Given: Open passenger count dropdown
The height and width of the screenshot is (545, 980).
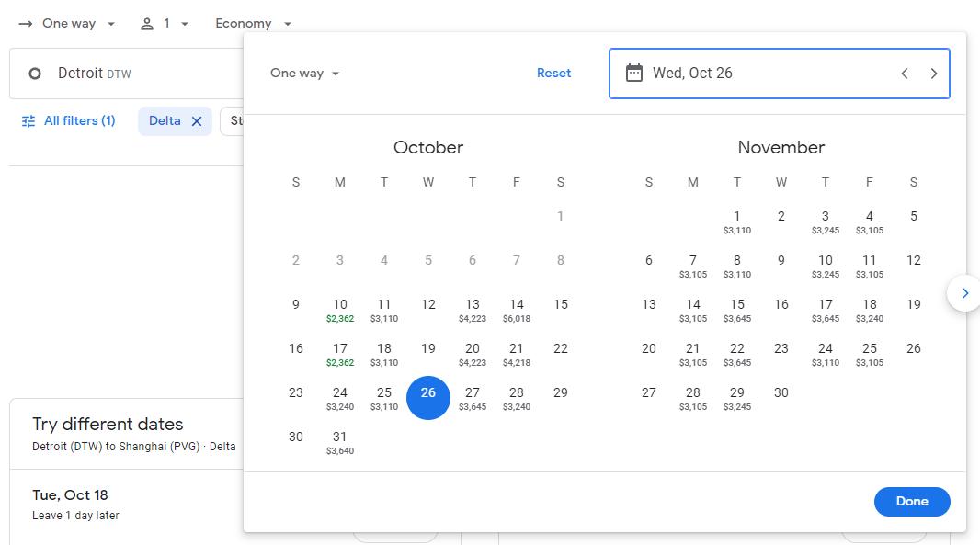Looking at the screenshot, I should pos(165,24).
